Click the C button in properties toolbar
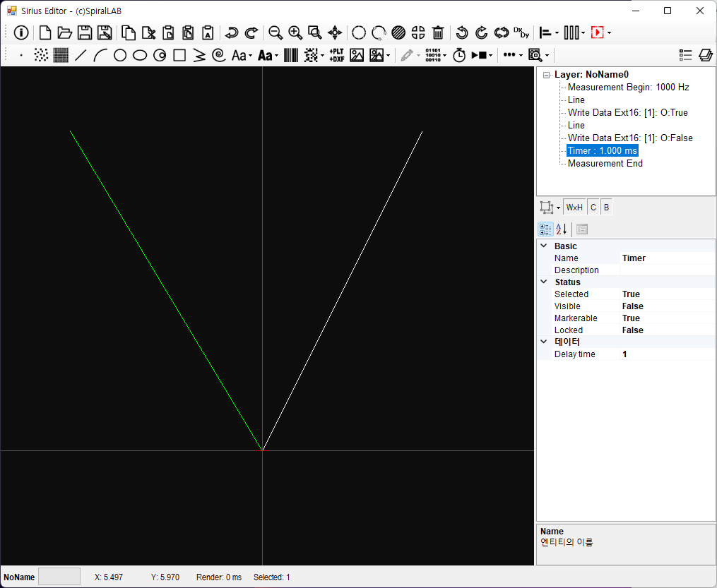The image size is (717, 588). click(593, 208)
